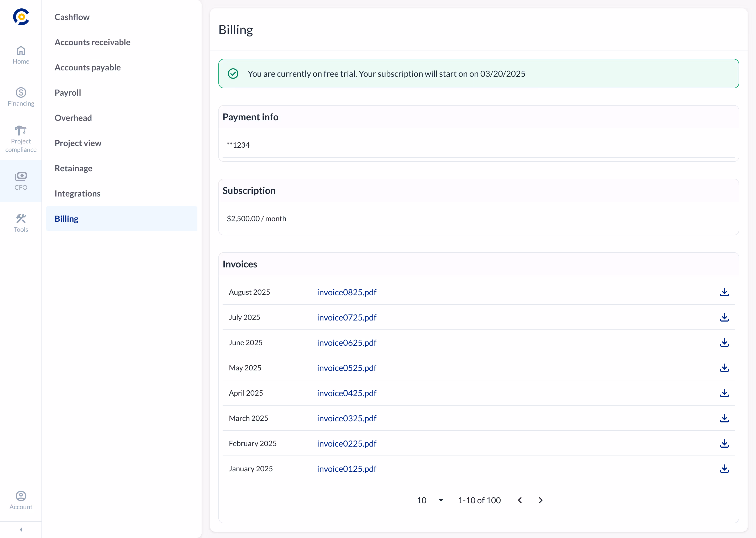
Task: Open invoice0725.pdf link
Action: pyautogui.click(x=346, y=317)
